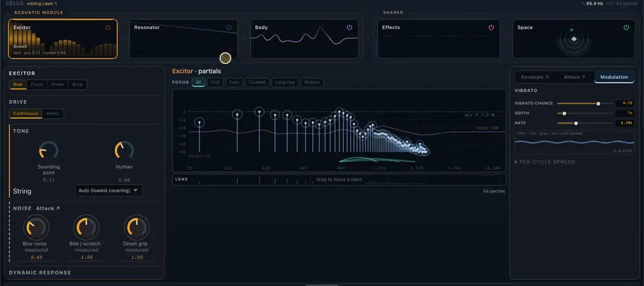Expand the Dynamic Response section
The height and width of the screenshot is (286, 644).
pos(40,272)
